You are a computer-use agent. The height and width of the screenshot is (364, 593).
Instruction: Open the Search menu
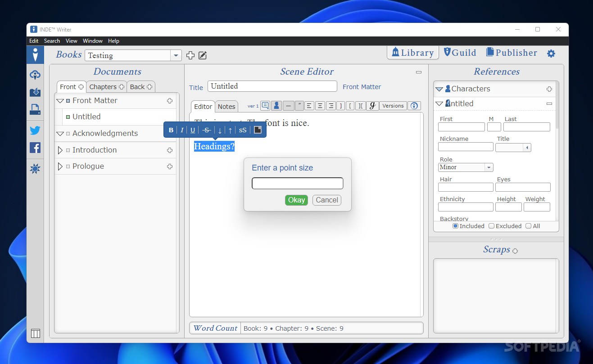tap(52, 41)
